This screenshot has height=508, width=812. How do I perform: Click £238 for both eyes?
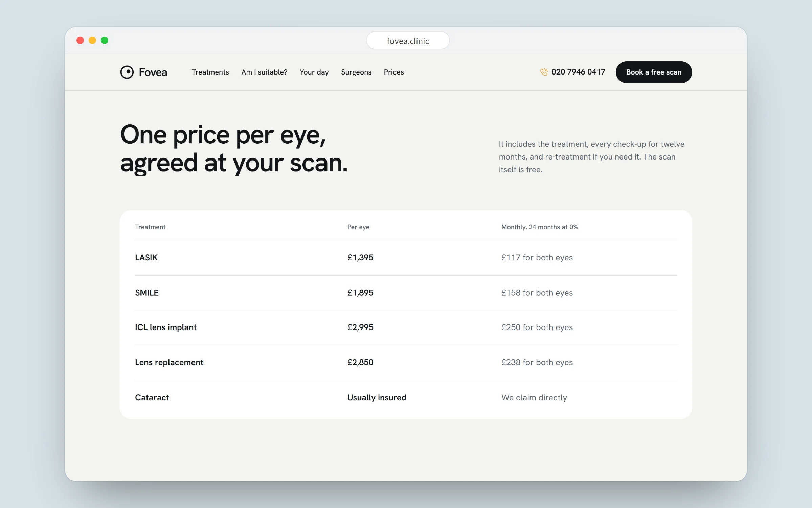pyautogui.click(x=537, y=362)
